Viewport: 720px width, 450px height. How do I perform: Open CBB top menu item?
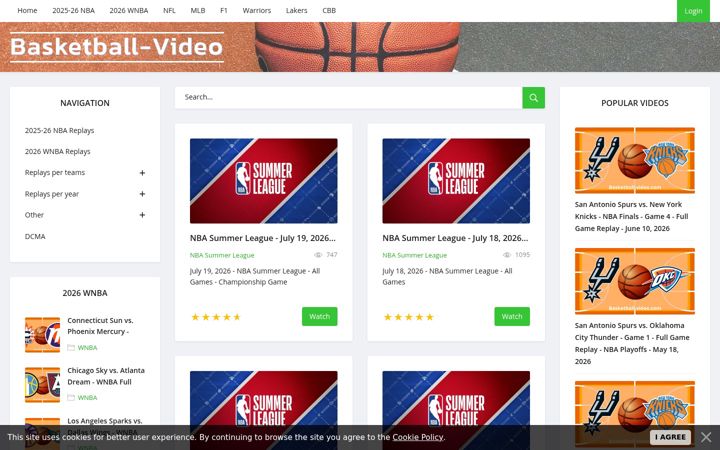click(x=329, y=11)
